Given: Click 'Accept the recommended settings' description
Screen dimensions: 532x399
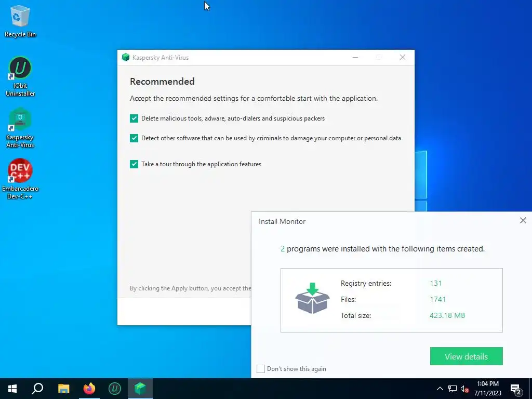Looking at the screenshot, I should tap(254, 98).
